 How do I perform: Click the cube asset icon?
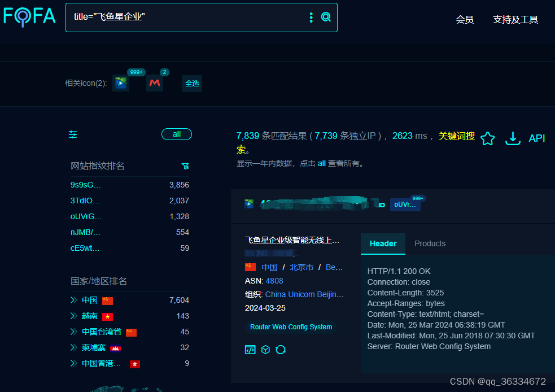point(265,350)
